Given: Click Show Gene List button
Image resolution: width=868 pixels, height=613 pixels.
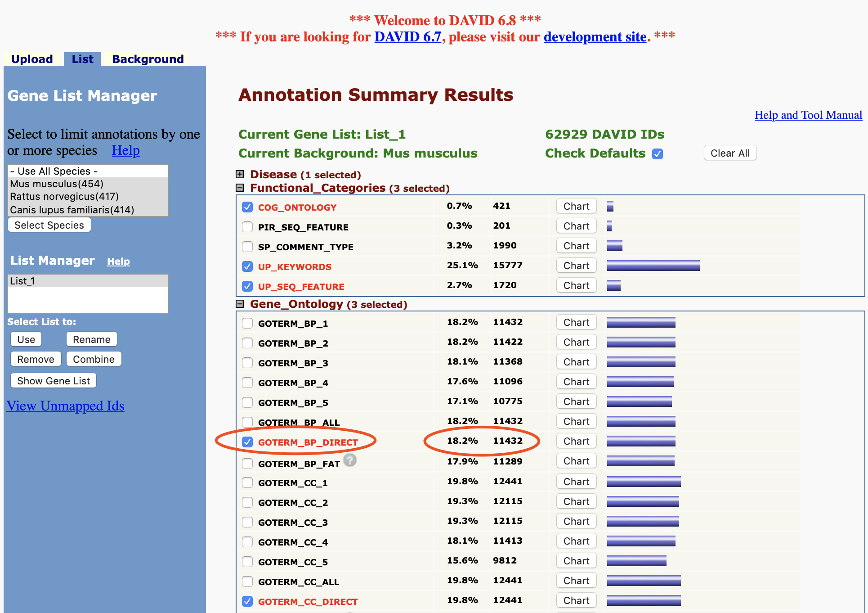Looking at the screenshot, I should (54, 381).
